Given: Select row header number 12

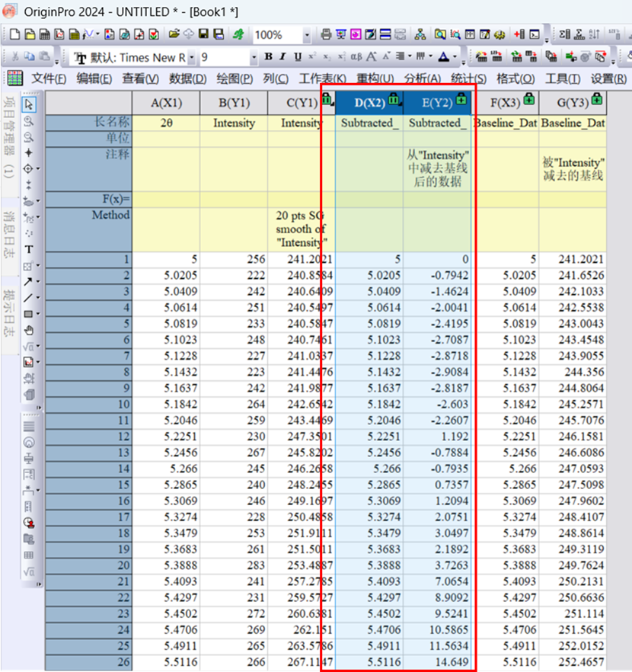Looking at the screenshot, I should (x=88, y=437).
